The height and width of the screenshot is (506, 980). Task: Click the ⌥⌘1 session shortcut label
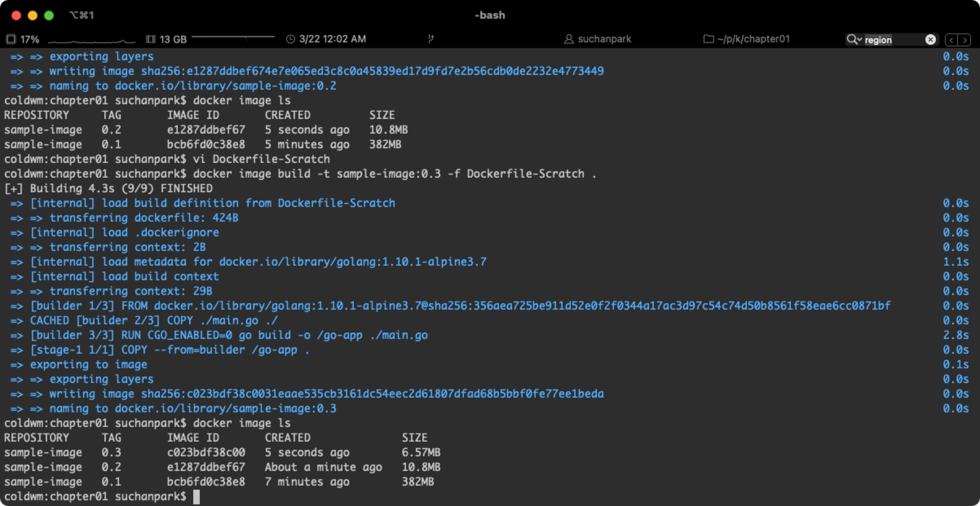[82, 15]
